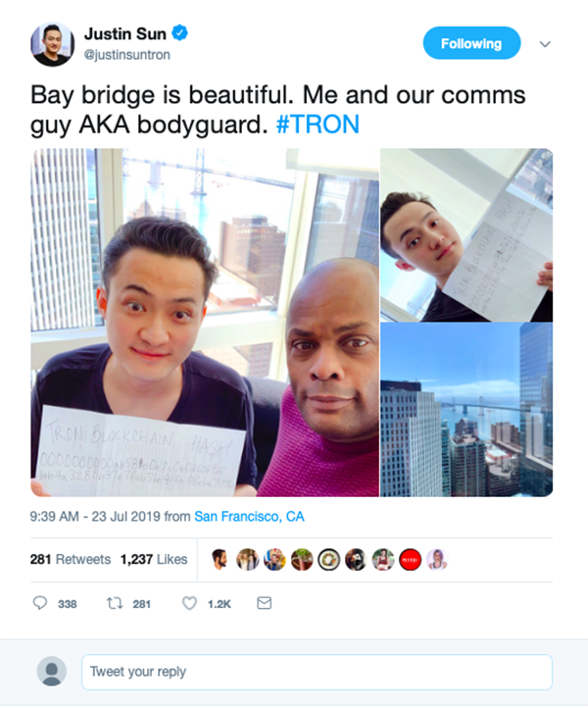Click the reply speech bubble icon
The image size is (588, 708).
coord(40,603)
